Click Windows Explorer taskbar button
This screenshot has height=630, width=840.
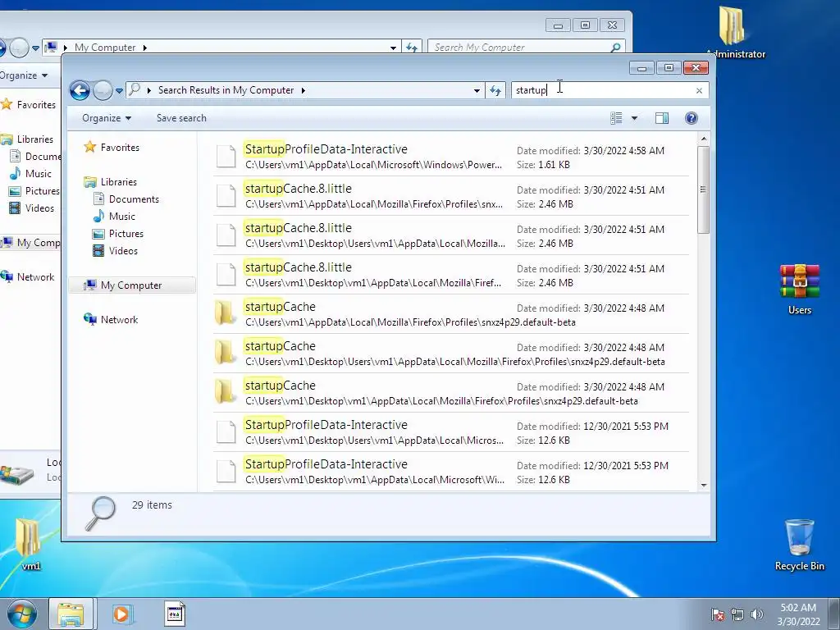click(x=71, y=614)
